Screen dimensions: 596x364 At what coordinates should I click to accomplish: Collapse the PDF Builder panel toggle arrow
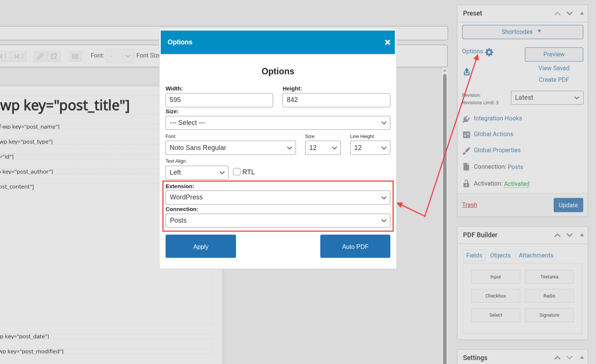pyautogui.click(x=582, y=235)
